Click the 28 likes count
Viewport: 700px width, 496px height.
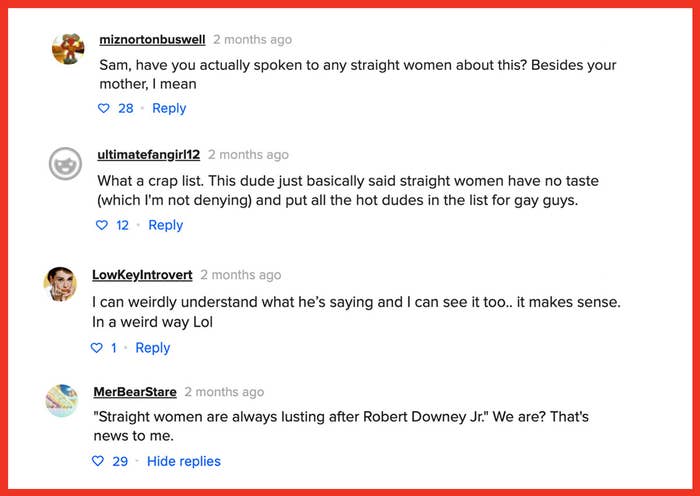point(126,108)
